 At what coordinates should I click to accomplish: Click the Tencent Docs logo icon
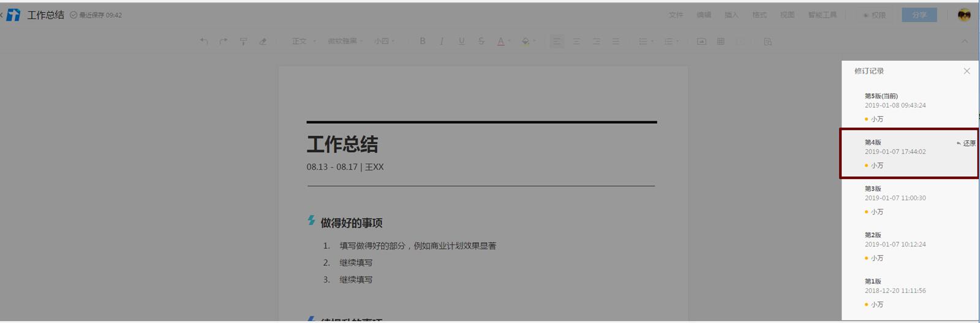tap(13, 15)
